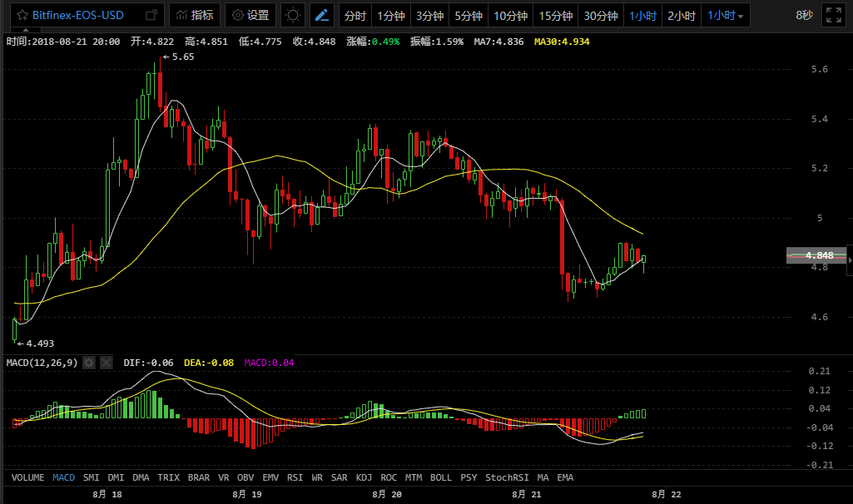Click the 涨幅:0.49% readout
The height and width of the screenshot is (504, 853).
pos(373,42)
